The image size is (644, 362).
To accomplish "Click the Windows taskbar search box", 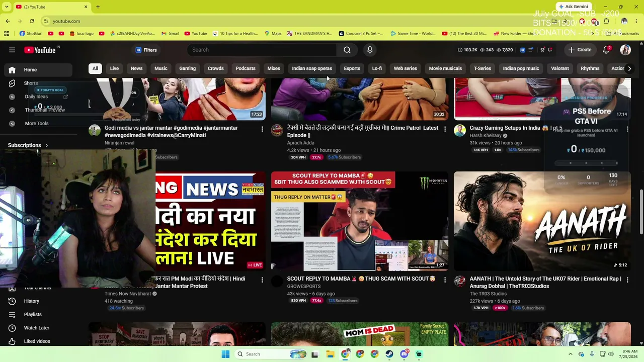I will coord(272,354).
